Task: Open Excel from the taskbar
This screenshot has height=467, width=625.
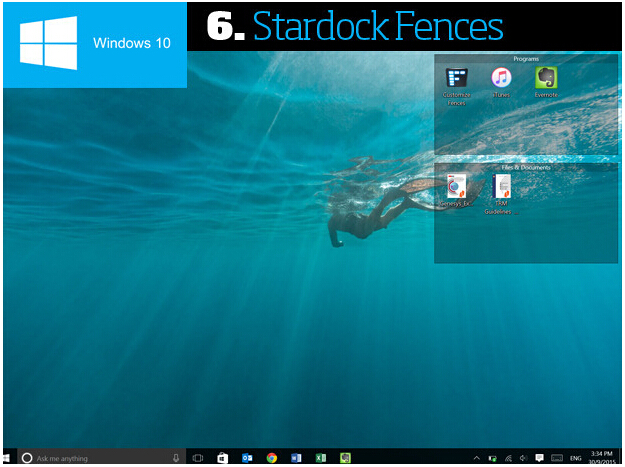Action: click(320, 458)
